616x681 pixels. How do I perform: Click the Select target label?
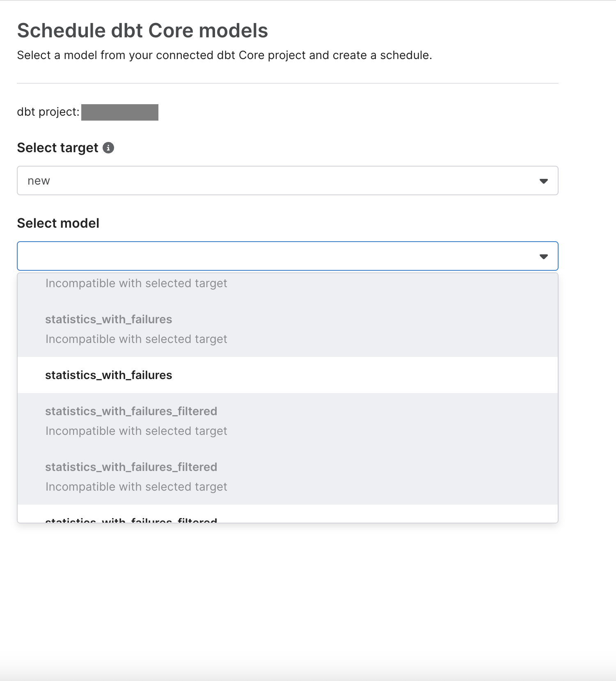(57, 148)
